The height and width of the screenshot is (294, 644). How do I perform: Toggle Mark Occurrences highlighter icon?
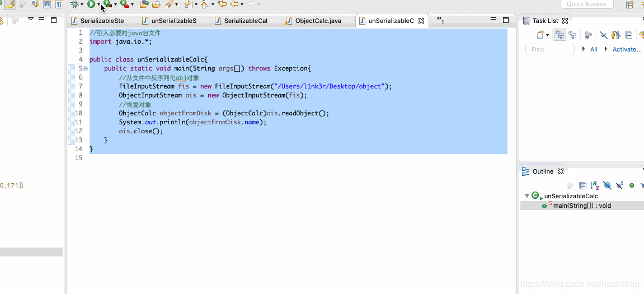tap(10, 4)
